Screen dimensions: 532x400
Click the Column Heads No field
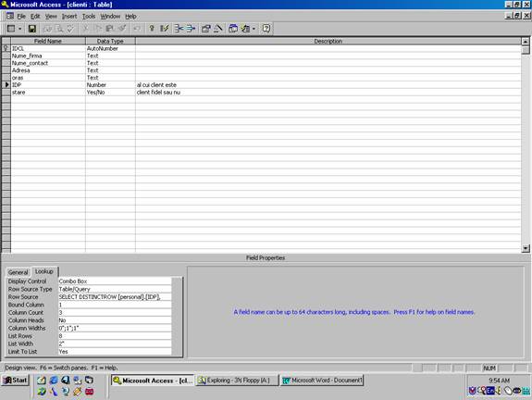click(x=115, y=320)
